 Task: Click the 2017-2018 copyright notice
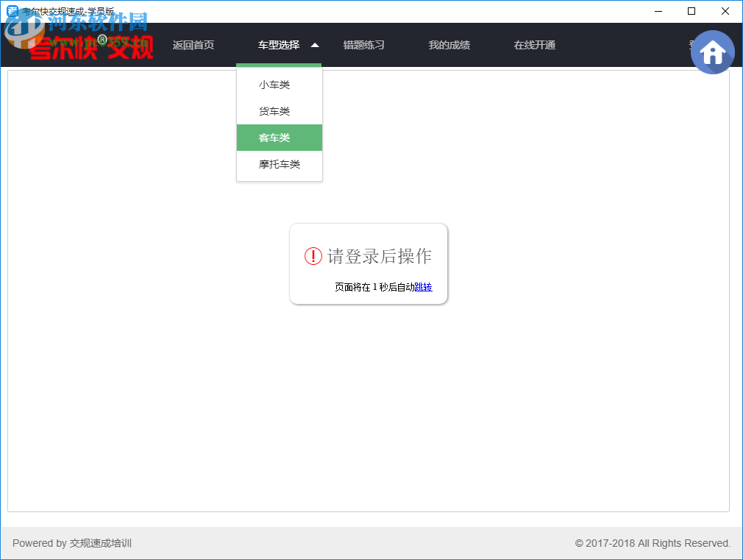point(653,543)
